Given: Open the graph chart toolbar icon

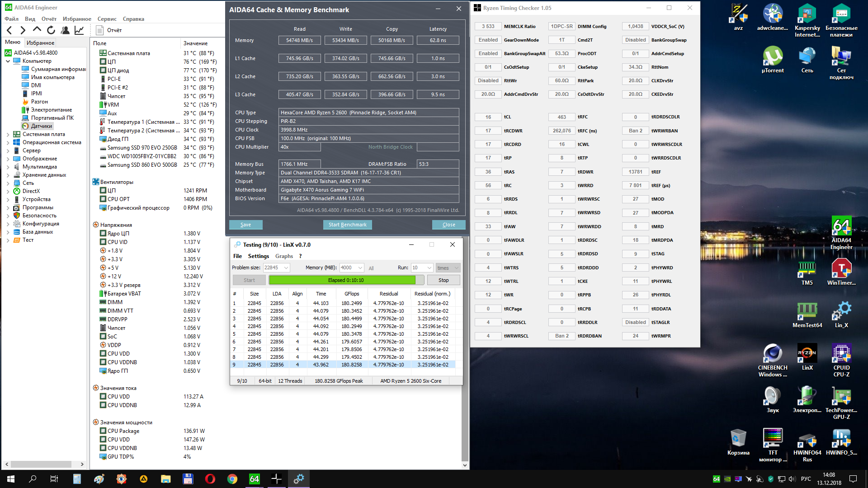Looking at the screenshot, I should click(79, 30).
